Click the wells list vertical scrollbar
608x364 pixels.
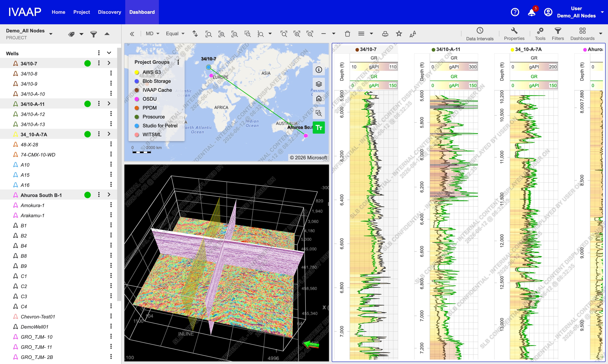point(119,174)
